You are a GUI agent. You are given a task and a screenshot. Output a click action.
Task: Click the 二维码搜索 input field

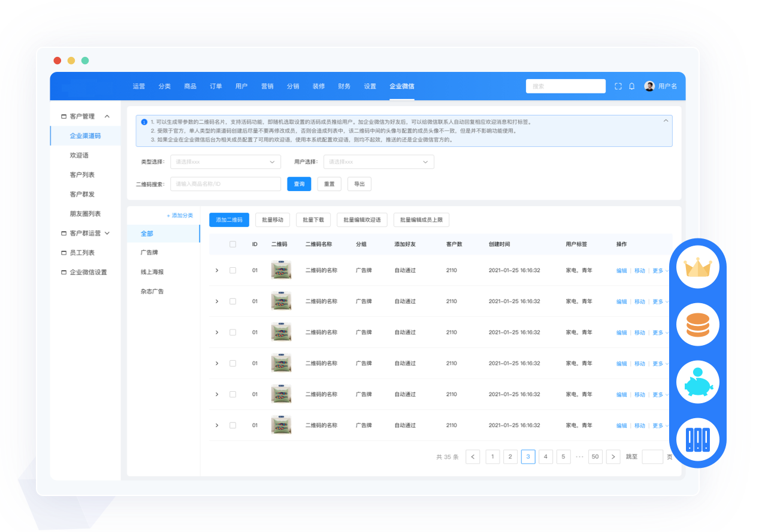225,184
